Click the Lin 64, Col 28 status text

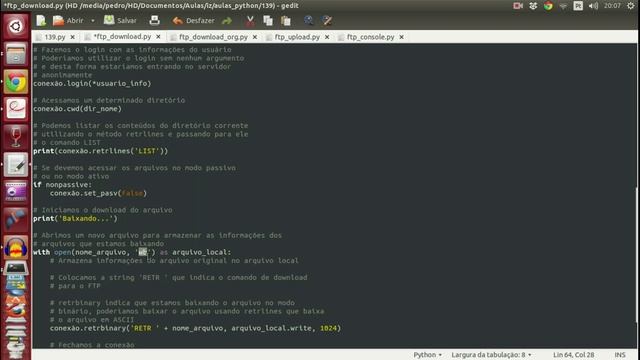click(573, 355)
